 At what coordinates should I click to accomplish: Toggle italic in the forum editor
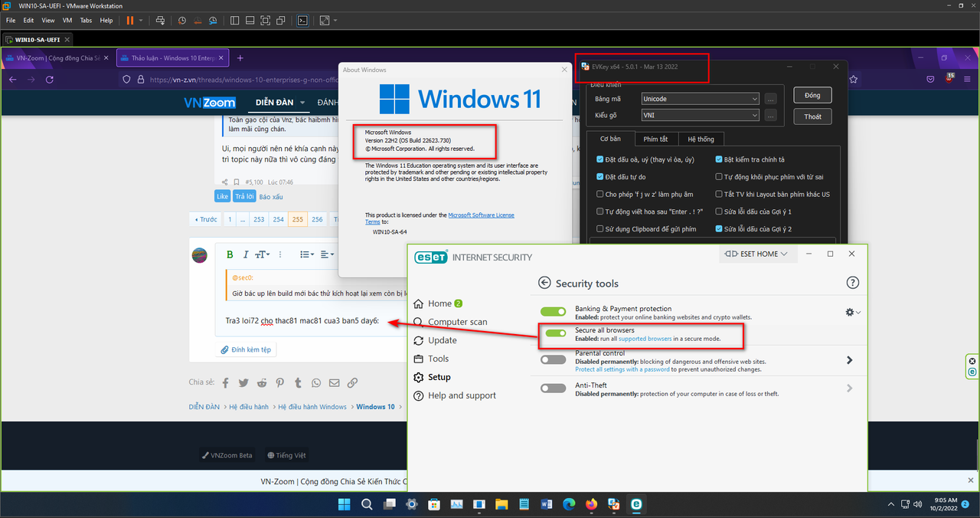[x=245, y=254]
